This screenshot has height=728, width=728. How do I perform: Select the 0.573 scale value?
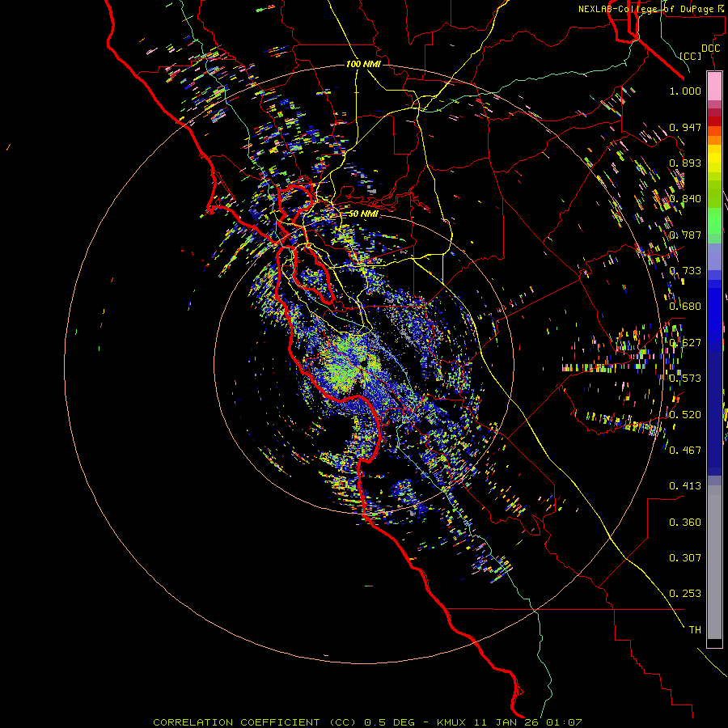tap(685, 379)
